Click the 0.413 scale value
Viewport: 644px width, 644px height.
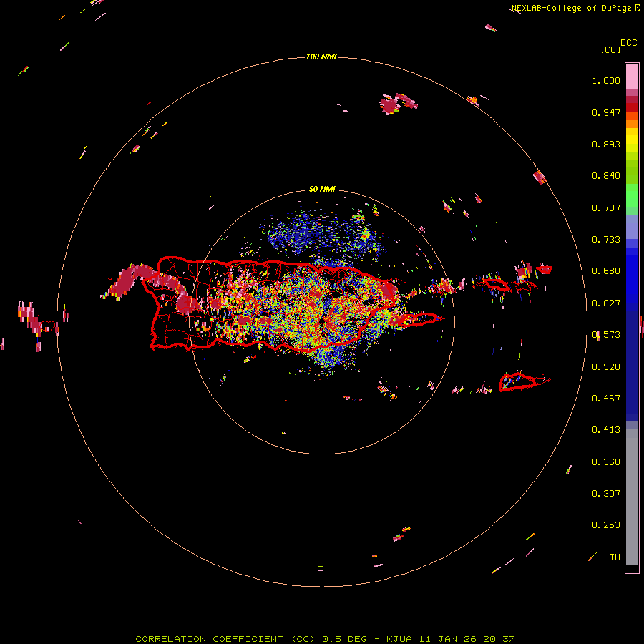click(x=606, y=430)
